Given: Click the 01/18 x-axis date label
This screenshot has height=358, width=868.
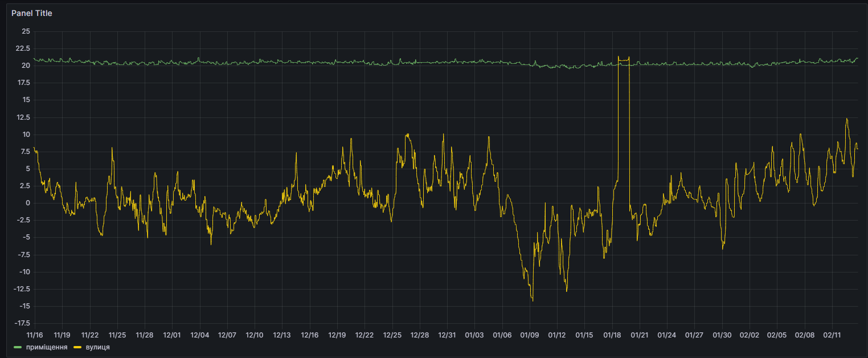Looking at the screenshot, I should [612, 335].
